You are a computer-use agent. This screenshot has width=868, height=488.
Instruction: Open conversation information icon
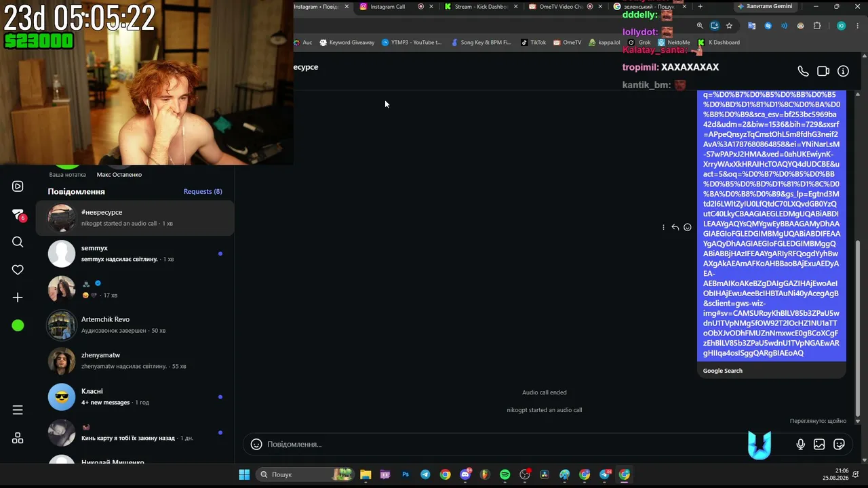tap(843, 71)
